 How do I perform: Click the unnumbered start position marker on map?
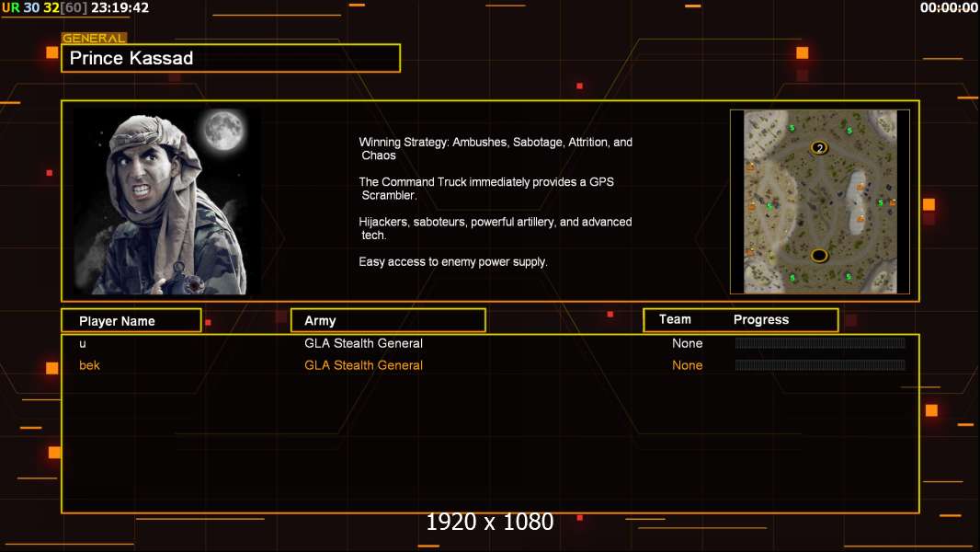point(819,255)
